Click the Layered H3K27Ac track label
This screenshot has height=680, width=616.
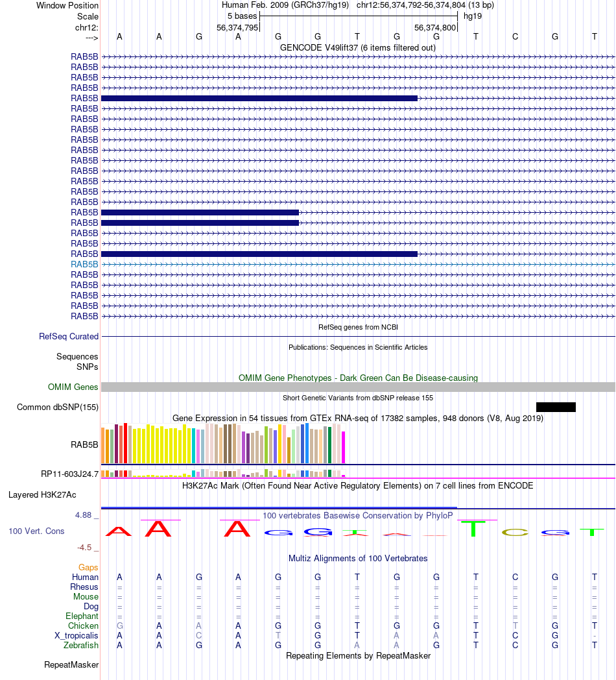42,495
